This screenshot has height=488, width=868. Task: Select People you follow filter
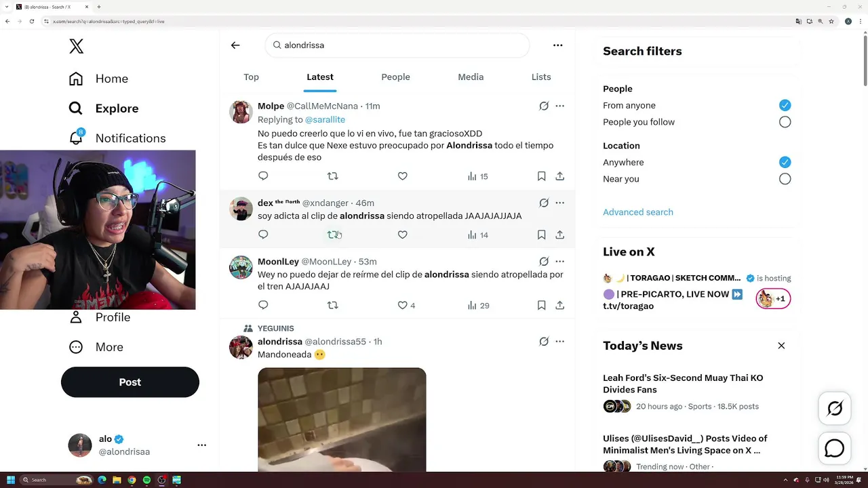pos(785,122)
